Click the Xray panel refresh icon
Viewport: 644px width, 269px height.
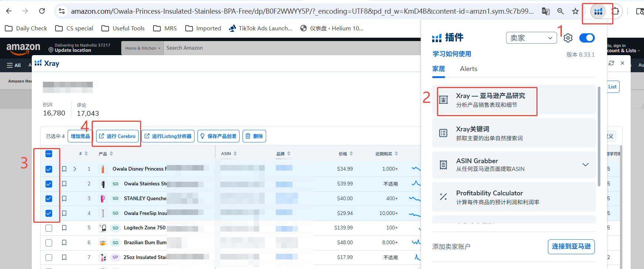pos(611,63)
